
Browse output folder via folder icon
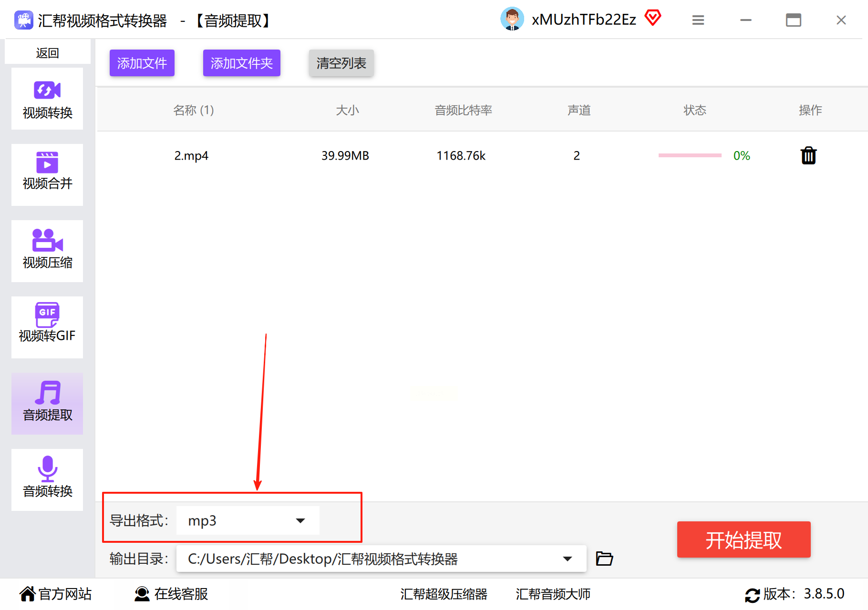604,558
